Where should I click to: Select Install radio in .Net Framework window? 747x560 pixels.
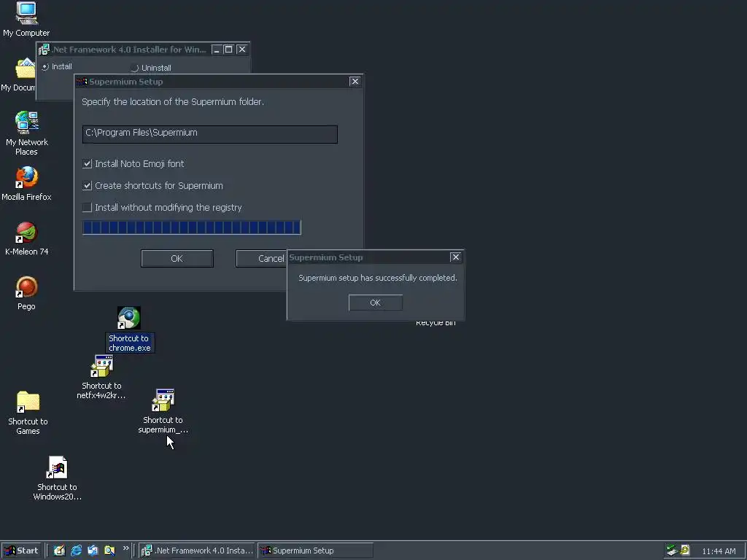[45, 66]
